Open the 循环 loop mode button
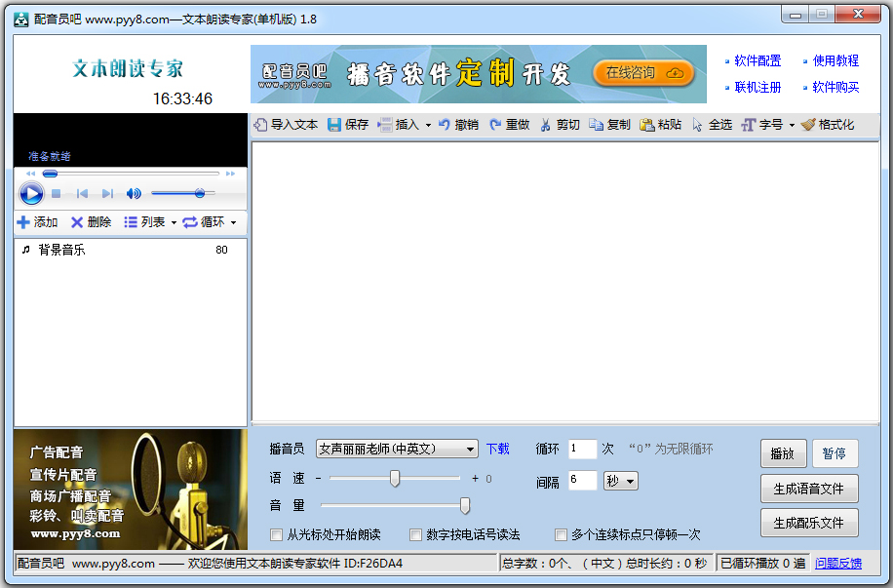This screenshot has height=588, width=893. pyautogui.click(x=204, y=222)
